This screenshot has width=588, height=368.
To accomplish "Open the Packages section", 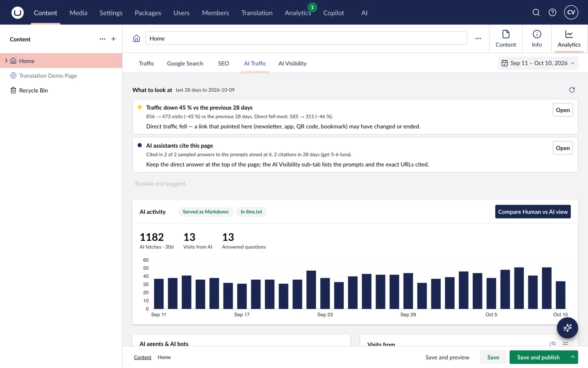I will pyautogui.click(x=148, y=13).
